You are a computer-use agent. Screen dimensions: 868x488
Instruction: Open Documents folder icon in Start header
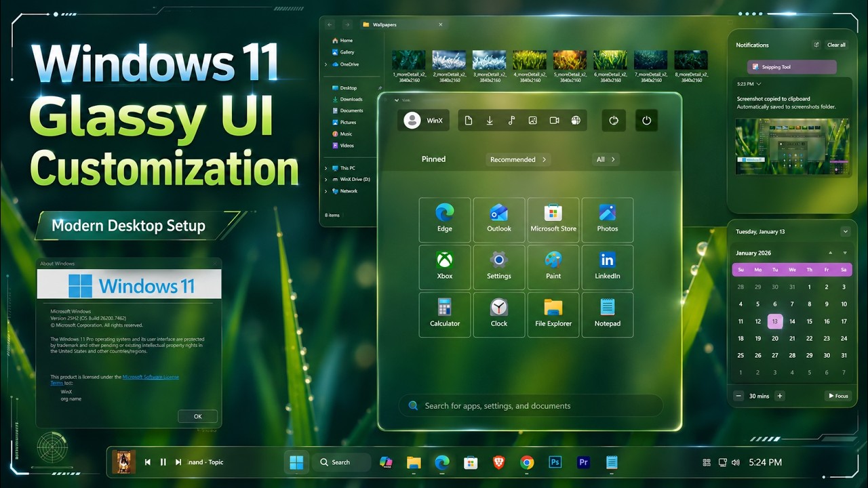[469, 121]
